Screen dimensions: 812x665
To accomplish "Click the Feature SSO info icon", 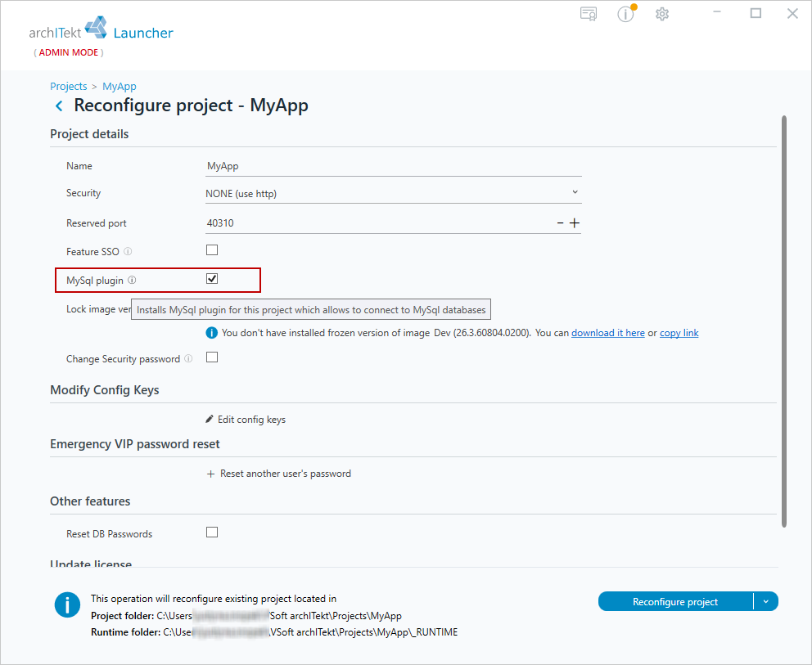I will [x=128, y=251].
